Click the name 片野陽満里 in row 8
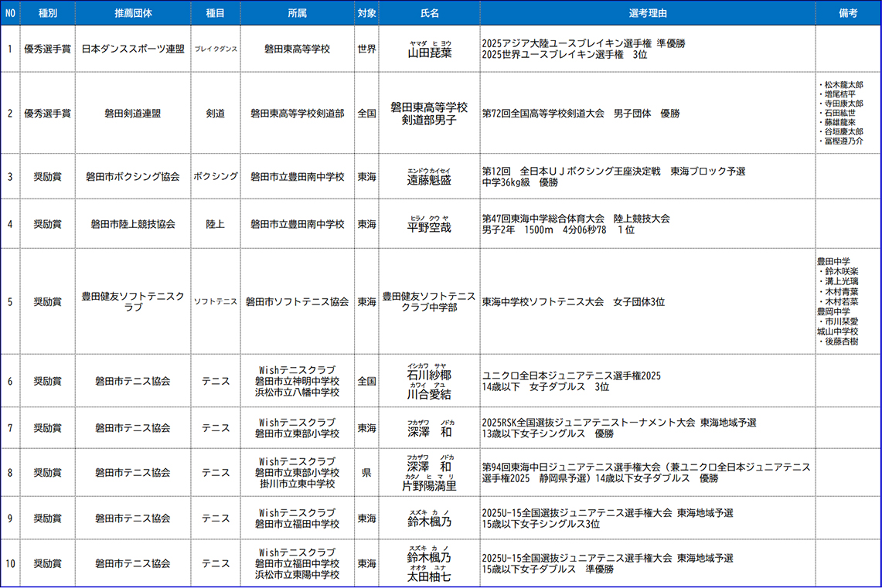 429,486
